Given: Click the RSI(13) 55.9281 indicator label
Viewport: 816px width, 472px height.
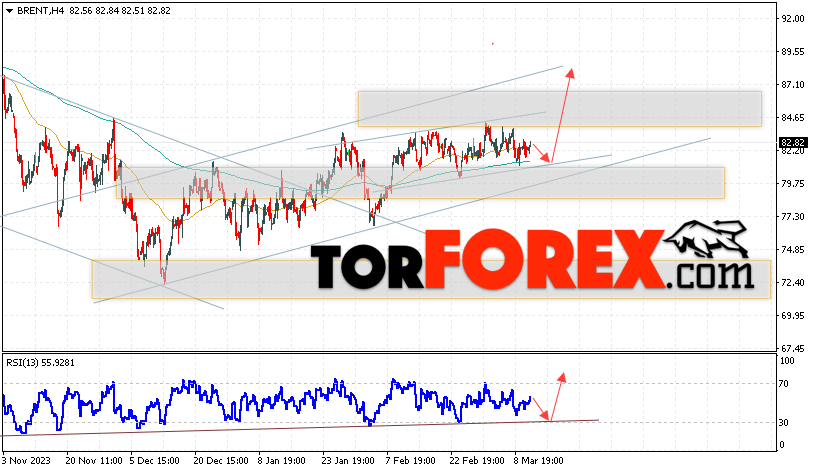Looking at the screenshot, I should tap(41, 363).
